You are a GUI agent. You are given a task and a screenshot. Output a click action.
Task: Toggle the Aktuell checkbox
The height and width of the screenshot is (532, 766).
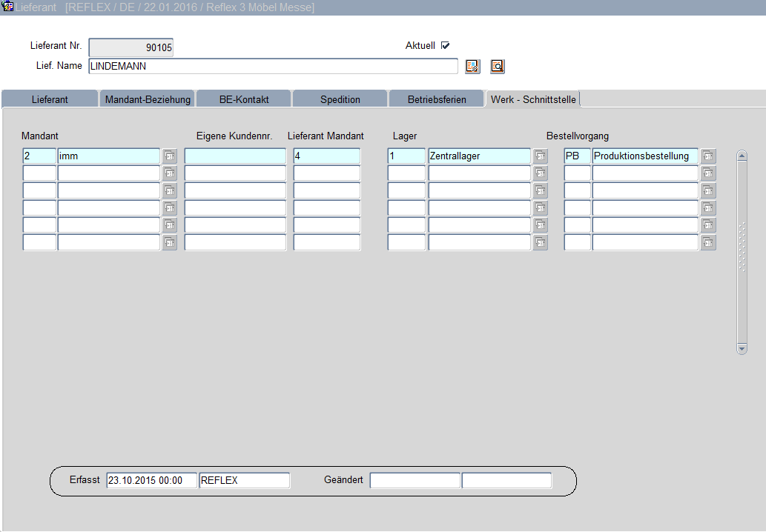445,46
